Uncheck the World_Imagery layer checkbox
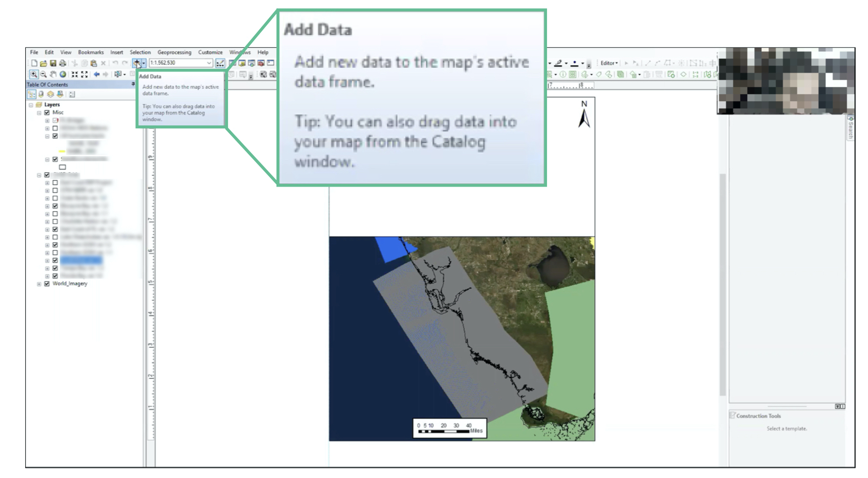Viewport: 868px width, 478px height. 47,284
